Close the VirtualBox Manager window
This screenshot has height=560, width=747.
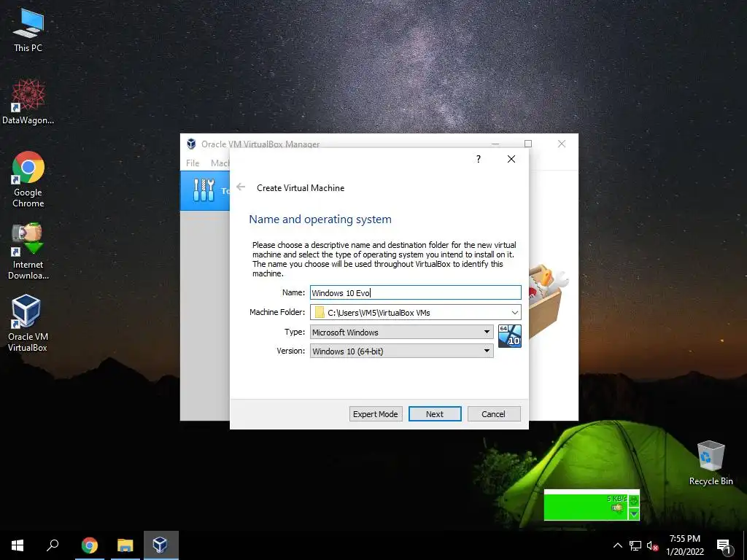coord(562,144)
